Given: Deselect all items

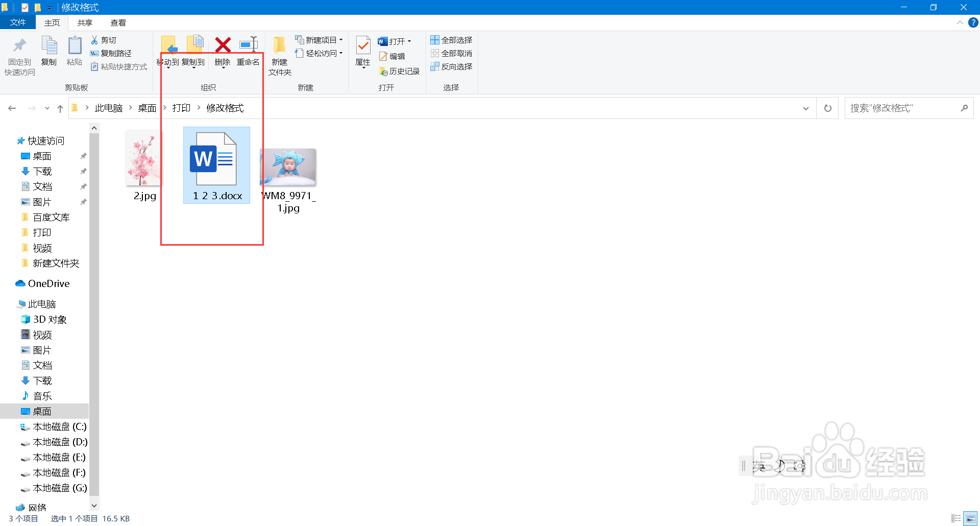Looking at the screenshot, I should click(x=451, y=53).
